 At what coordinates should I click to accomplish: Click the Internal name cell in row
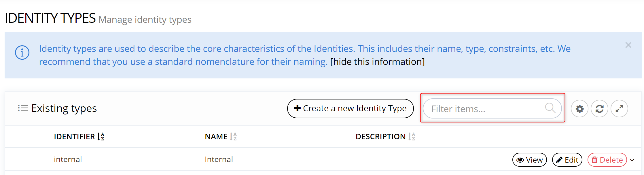tap(219, 159)
